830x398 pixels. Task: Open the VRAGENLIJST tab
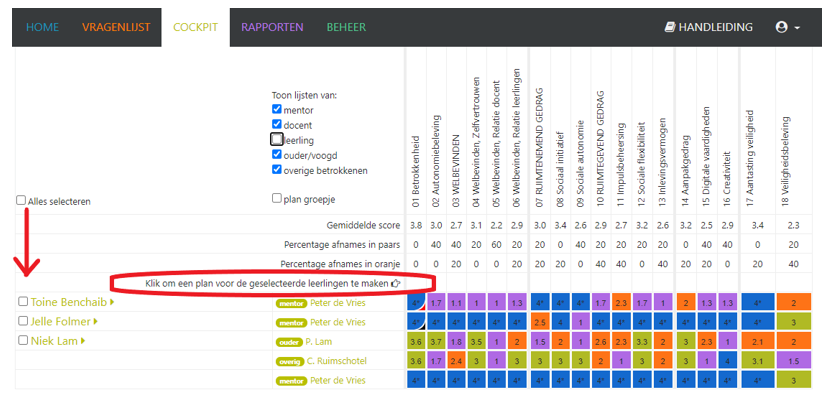pyautogui.click(x=116, y=27)
